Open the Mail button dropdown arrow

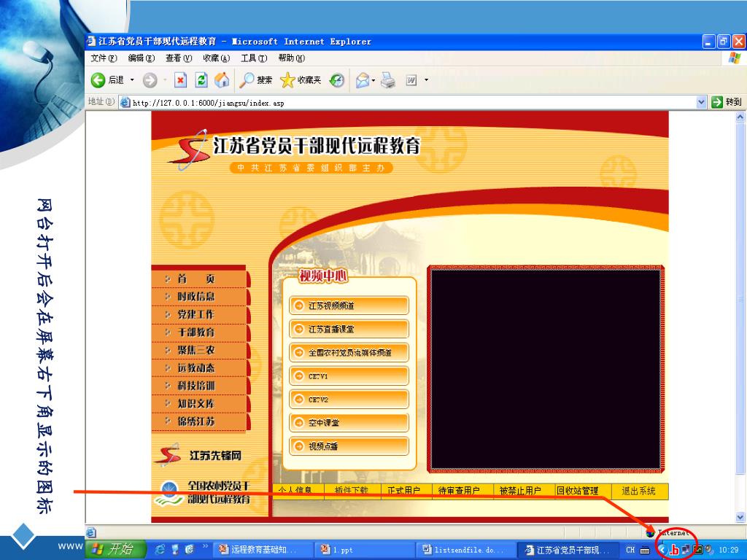[x=373, y=80]
